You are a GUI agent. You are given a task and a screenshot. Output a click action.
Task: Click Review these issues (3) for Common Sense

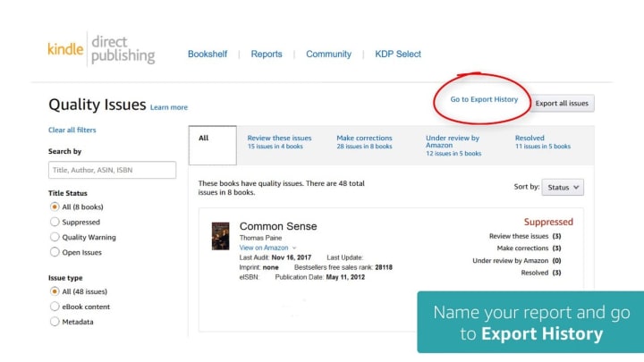[525, 236]
